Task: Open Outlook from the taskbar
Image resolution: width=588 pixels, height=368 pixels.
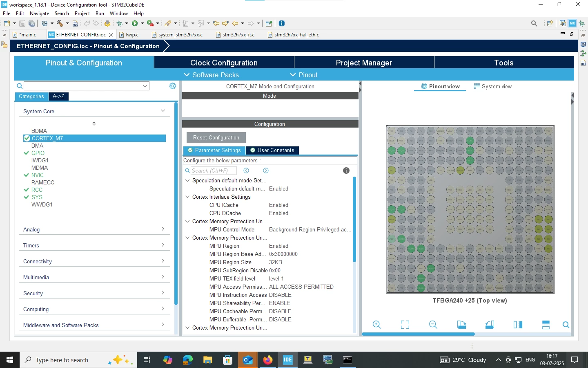Action: (x=248, y=360)
